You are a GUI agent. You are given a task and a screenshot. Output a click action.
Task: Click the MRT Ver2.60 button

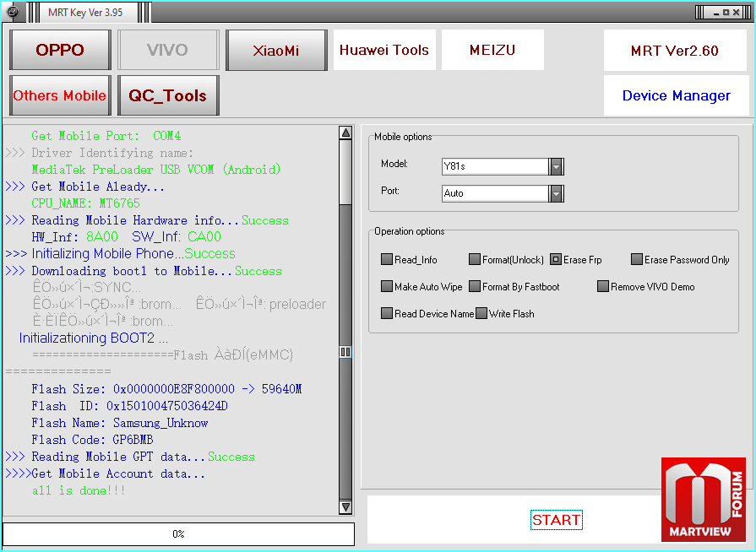point(675,50)
